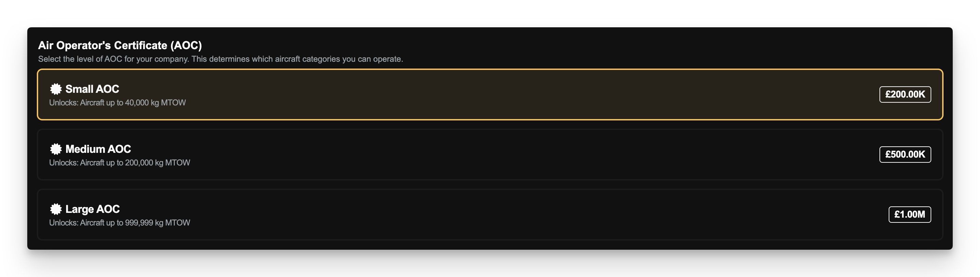
Task: Click the Medium AOC title text
Action: click(x=98, y=149)
